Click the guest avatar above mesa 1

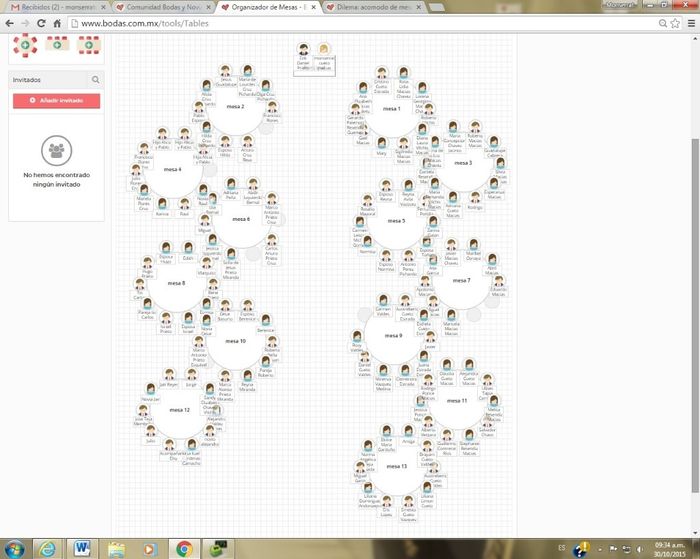381,73
